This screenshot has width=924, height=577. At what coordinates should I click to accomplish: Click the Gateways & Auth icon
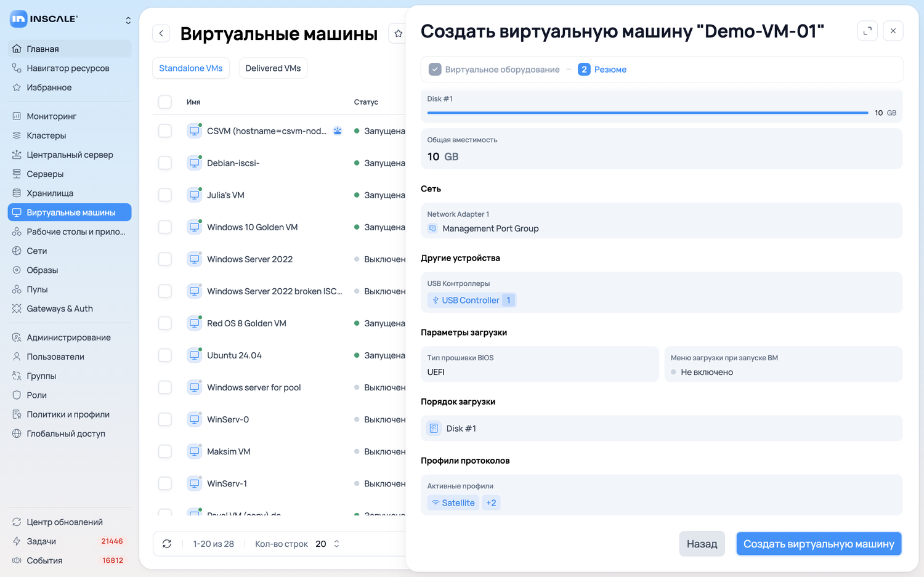pyautogui.click(x=17, y=309)
